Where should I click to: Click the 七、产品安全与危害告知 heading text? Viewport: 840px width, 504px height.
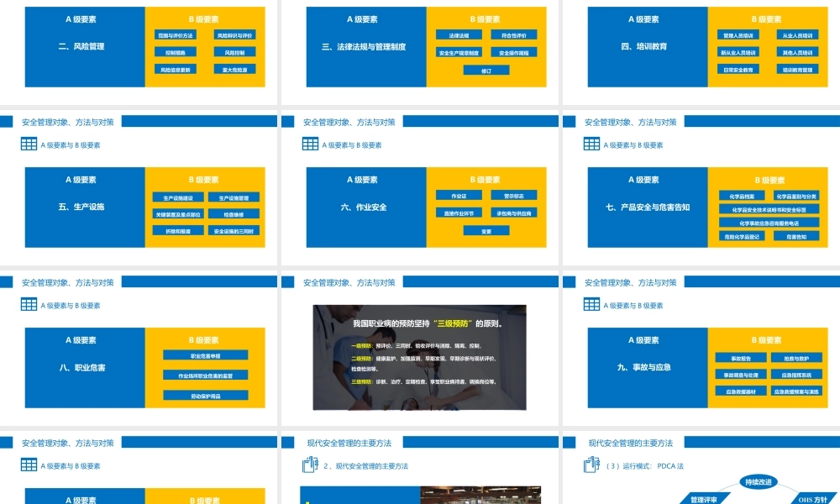tap(648, 207)
